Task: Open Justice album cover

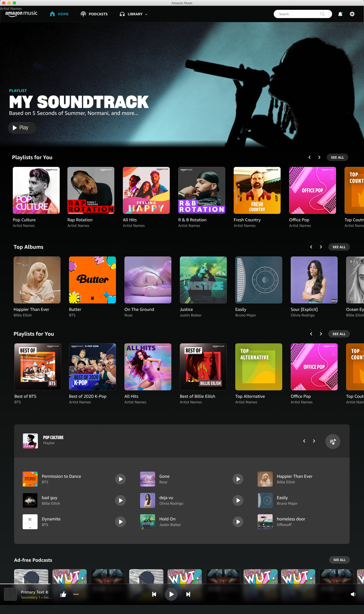Action: (203, 280)
